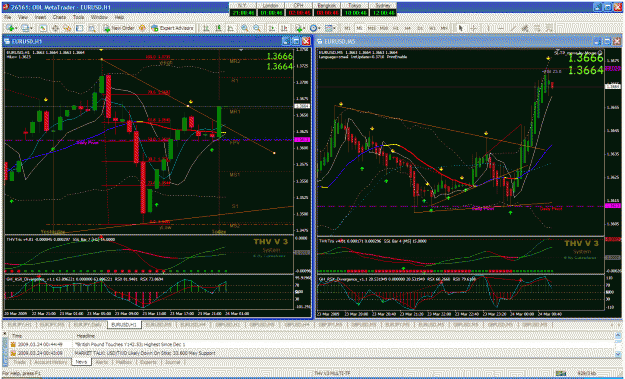Open the Indicators list icon
Viewport: 625px width, 379px height.
coord(299,28)
